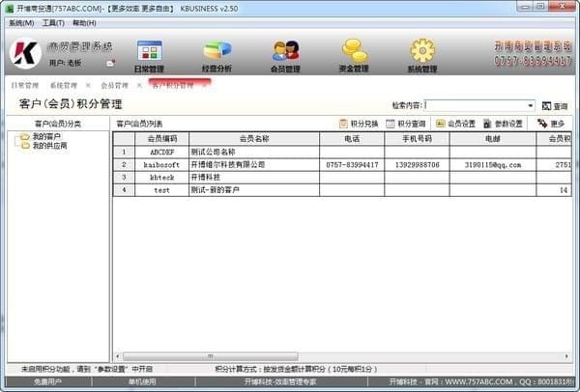Click the 查询 search button
This screenshot has height=392, width=580.
(555, 105)
